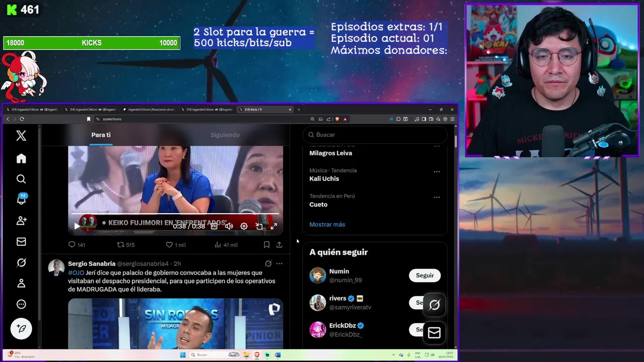The image size is (644, 362).
Task: Play the Keiko Fujimori video
Action: (77, 226)
